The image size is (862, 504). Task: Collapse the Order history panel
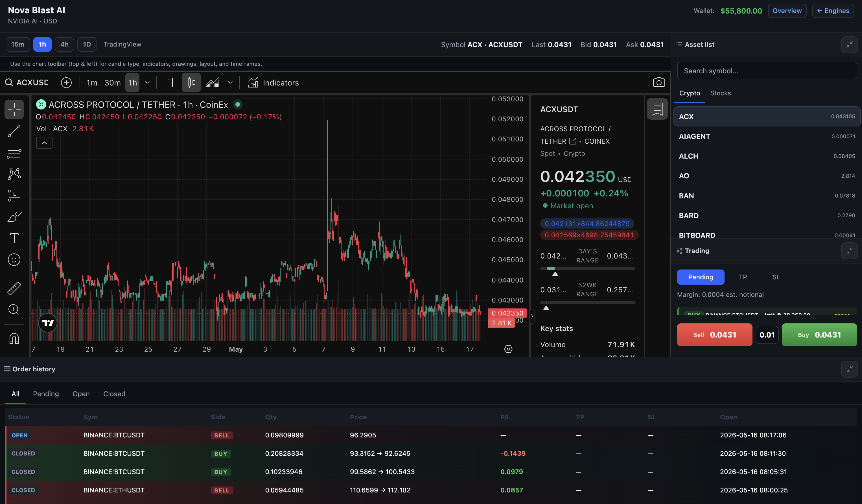click(x=849, y=369)
